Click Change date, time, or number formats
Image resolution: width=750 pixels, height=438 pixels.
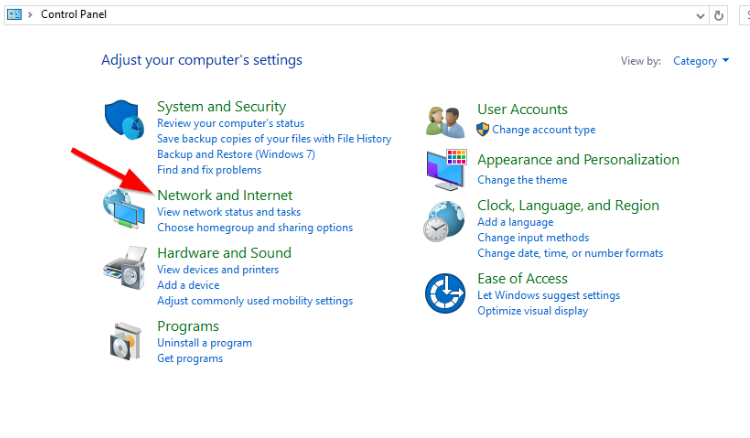(570, 253)
